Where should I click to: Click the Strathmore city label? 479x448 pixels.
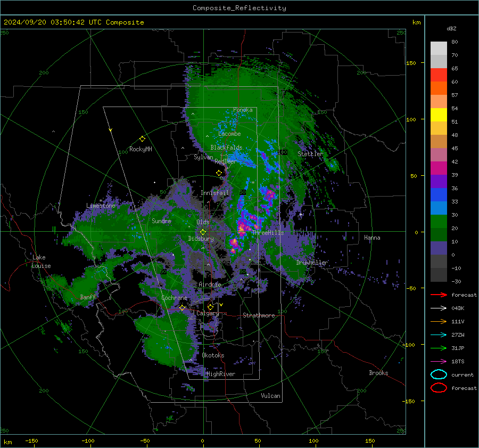point(259,315)
